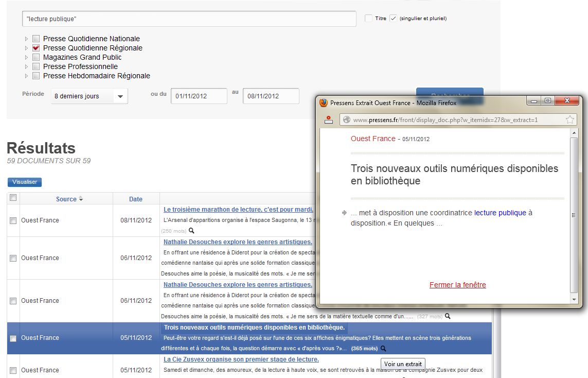Click popup scrollbar down arrow

pos(574,300)
